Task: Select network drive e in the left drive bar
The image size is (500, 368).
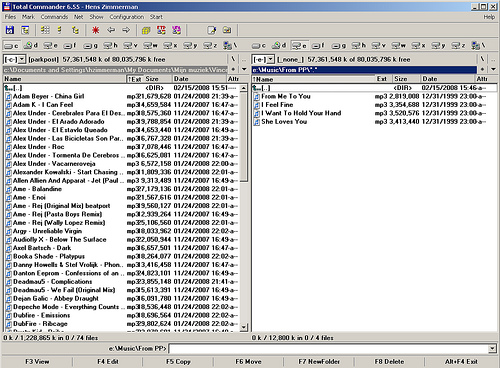Action: 51,45
